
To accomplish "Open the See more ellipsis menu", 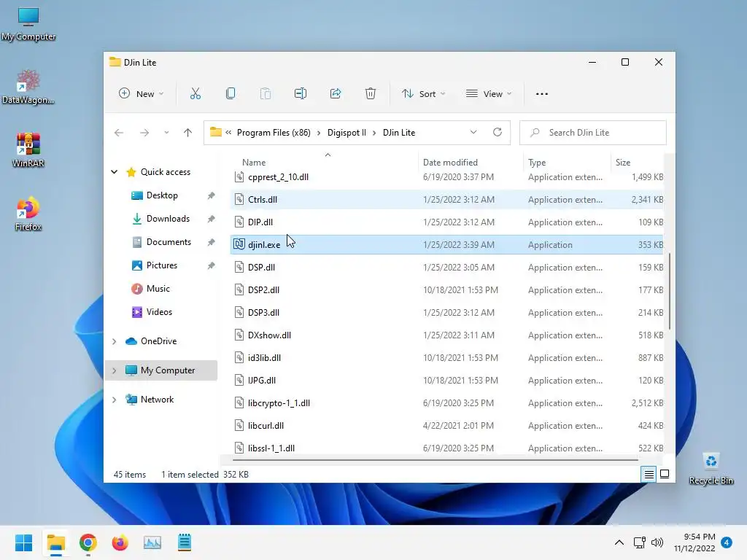I will pos(542,94).
